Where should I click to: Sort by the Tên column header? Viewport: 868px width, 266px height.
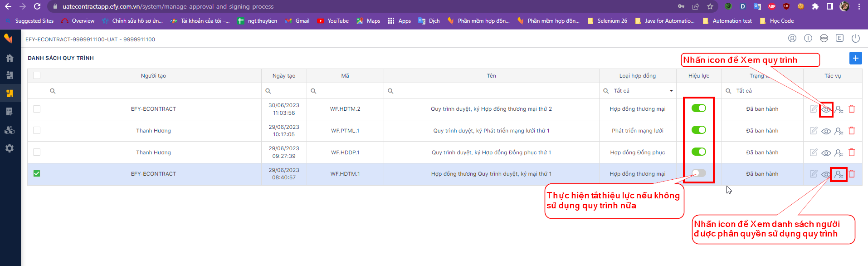point(492,76)
